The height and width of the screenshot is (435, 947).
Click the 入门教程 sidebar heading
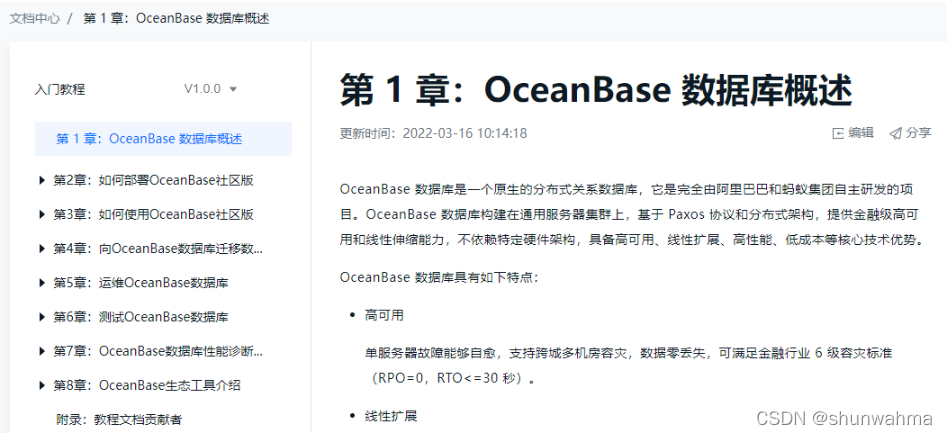[x=60, y=90]
